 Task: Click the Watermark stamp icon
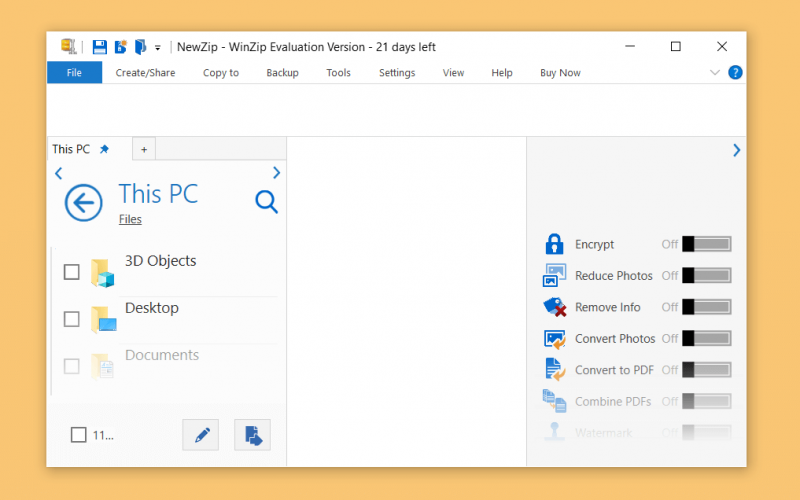pos(554,431)
